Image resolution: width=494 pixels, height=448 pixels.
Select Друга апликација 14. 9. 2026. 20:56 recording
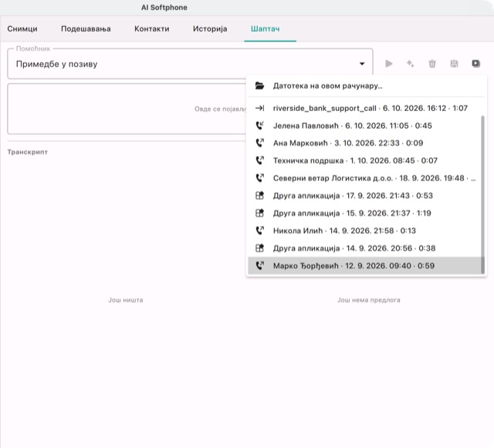coord(364,248)
